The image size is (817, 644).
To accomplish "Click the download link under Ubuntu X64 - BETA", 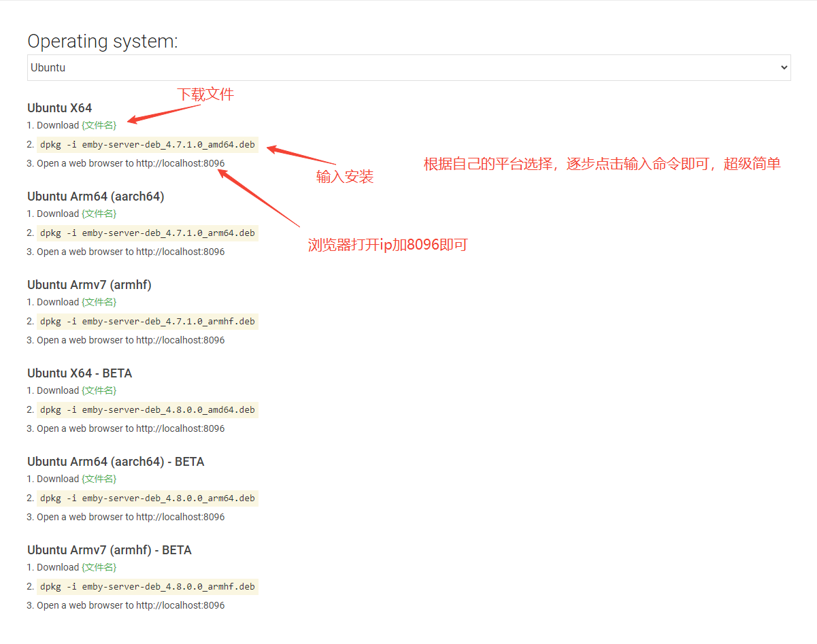I will coord(99,390).
